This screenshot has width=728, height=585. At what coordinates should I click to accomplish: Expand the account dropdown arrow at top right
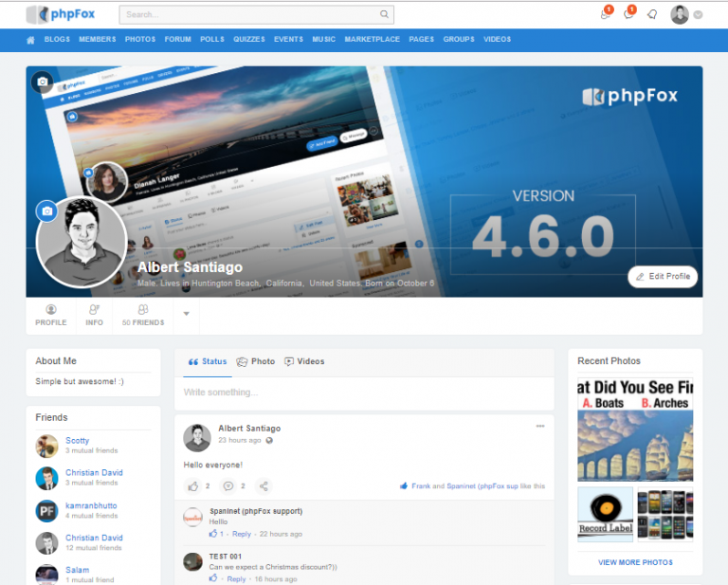pyautogui.click(x=698, y=15)
